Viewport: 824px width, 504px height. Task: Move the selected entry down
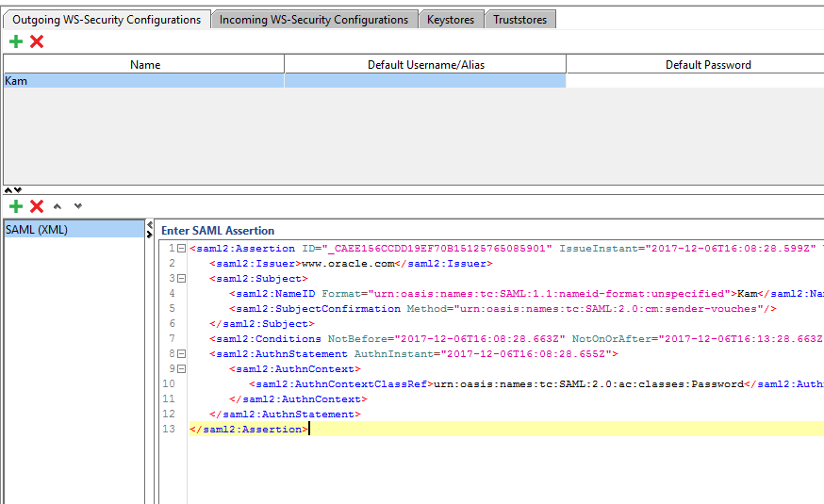pos(77,206)
